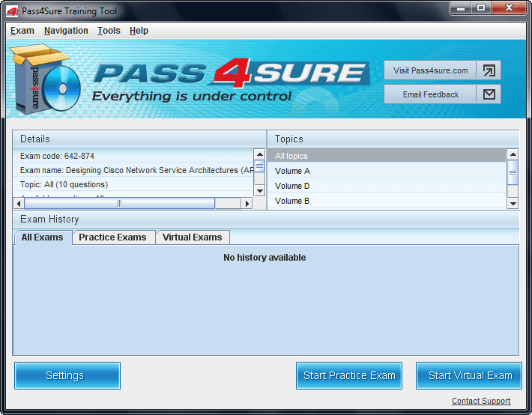Switch to the Virtual Exams tab

tap(192, 237)
